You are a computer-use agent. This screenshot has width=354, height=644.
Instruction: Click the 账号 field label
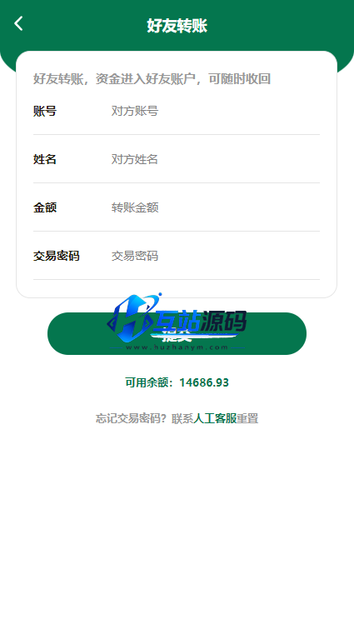[x=45, y=111]
